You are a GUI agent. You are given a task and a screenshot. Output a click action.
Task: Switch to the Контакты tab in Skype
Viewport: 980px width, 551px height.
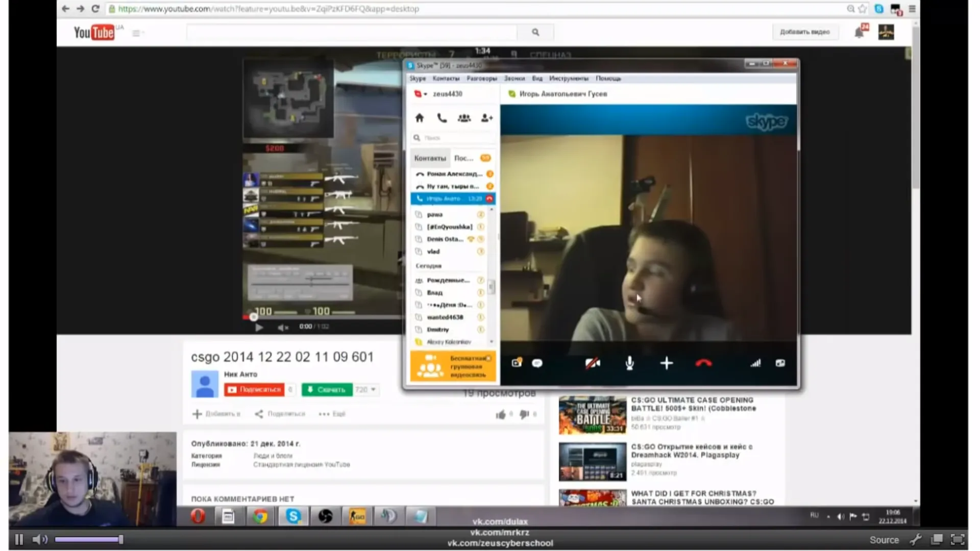[x=430, y=158]
